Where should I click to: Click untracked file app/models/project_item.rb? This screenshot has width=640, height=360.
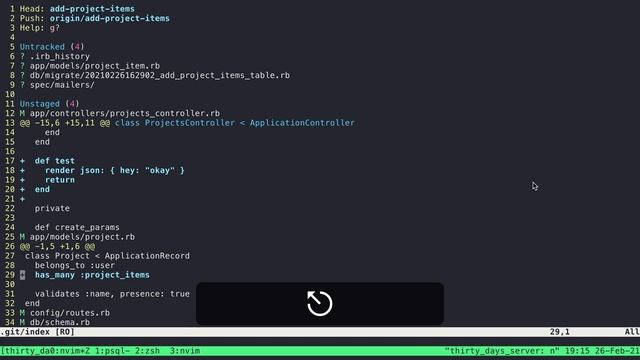(x=95, y=66)
